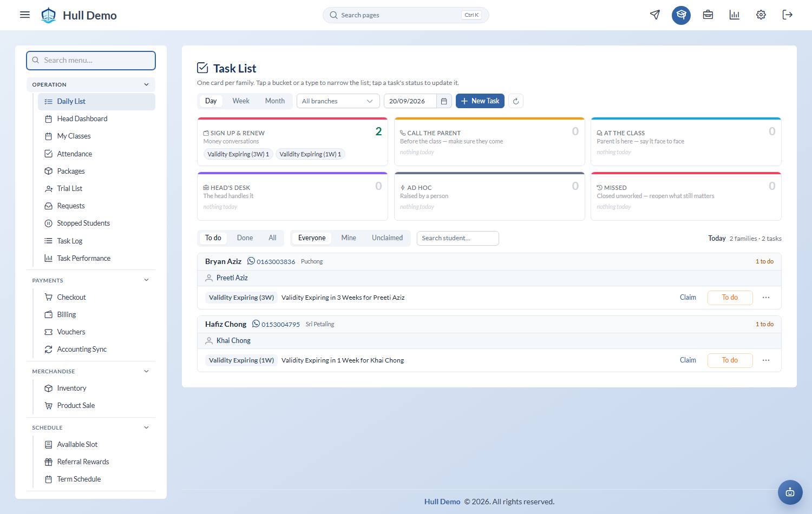Screen dimensions: 812x514
Task: Collapse the Payments menu section
Action: point(91,280)
